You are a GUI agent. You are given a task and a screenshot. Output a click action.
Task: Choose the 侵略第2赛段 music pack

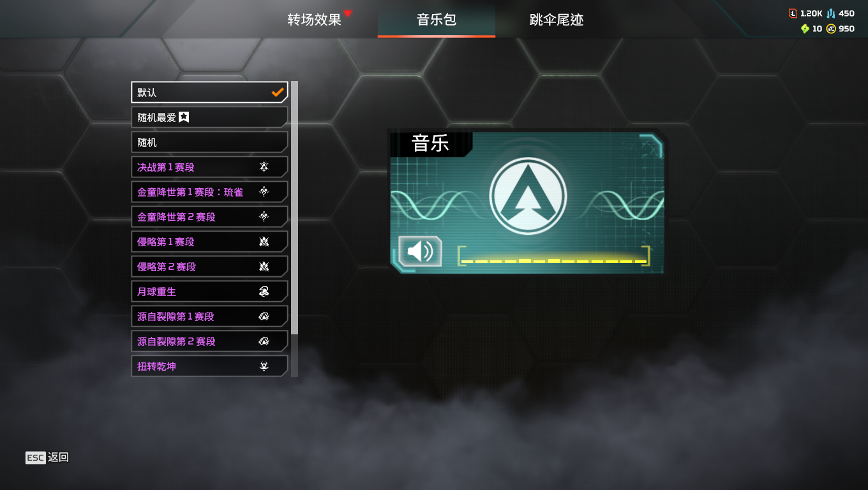point(209,267)
